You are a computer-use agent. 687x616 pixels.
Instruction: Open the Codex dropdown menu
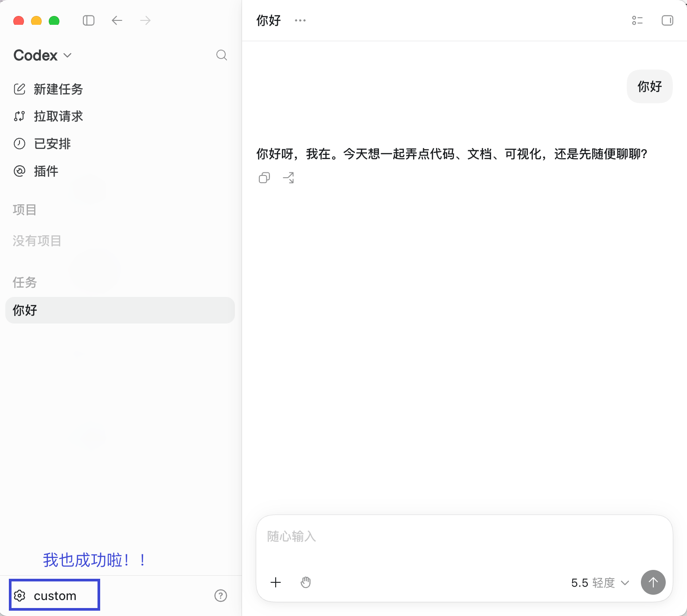(43, 55)
